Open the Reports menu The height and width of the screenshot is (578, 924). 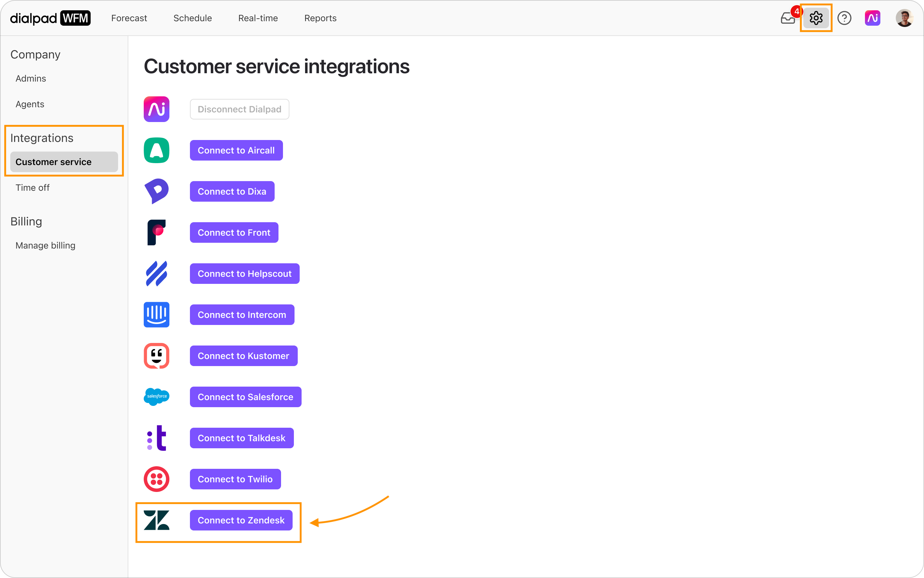(x=320, y=18)
